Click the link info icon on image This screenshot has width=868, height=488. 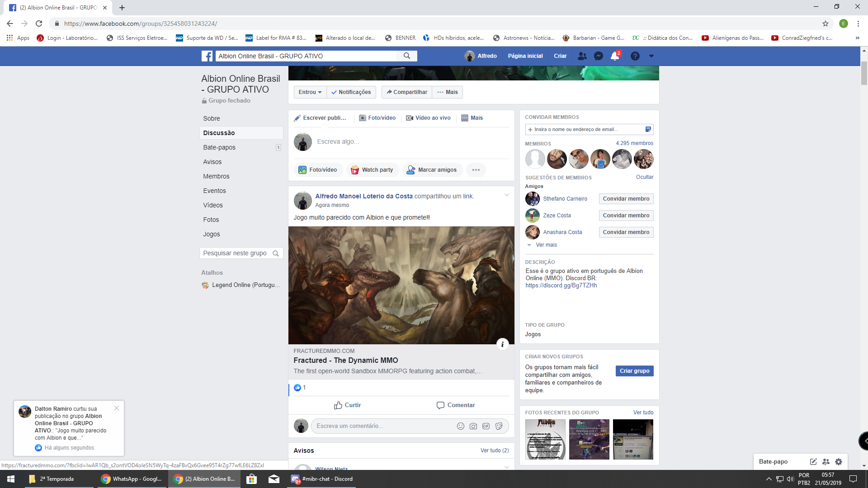point(503,344)
